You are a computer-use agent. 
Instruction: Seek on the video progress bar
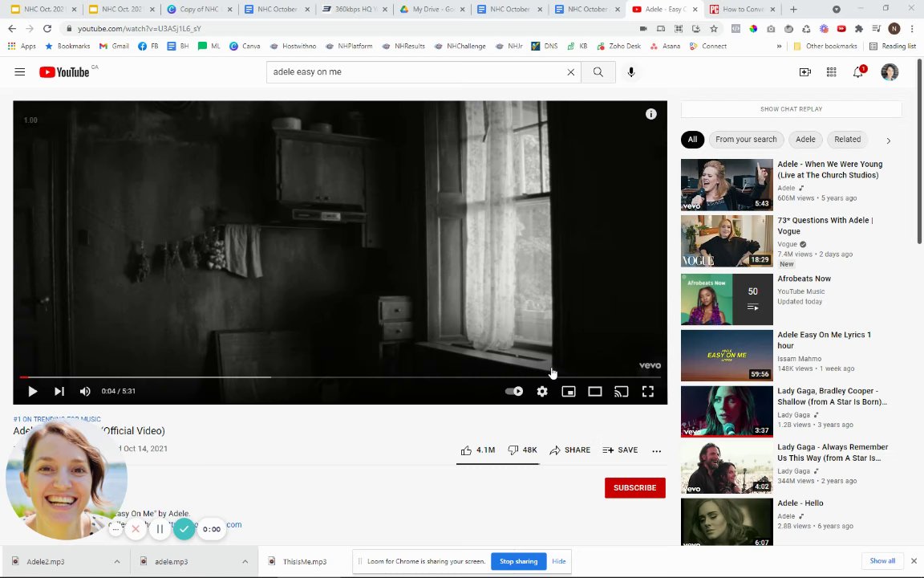click(x=340, y=377)
